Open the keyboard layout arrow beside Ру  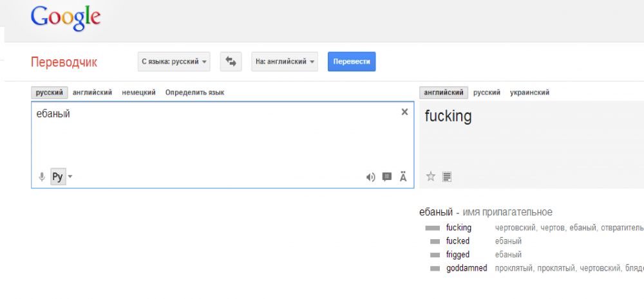tap(70, 177)
